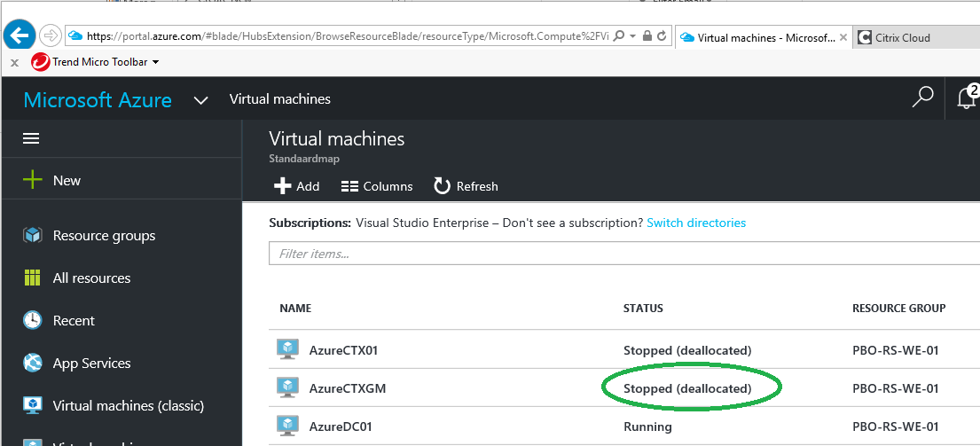Screen dimensions: 980x446
Task: Open the notifications bell
Action: click(x=967, y=97)
